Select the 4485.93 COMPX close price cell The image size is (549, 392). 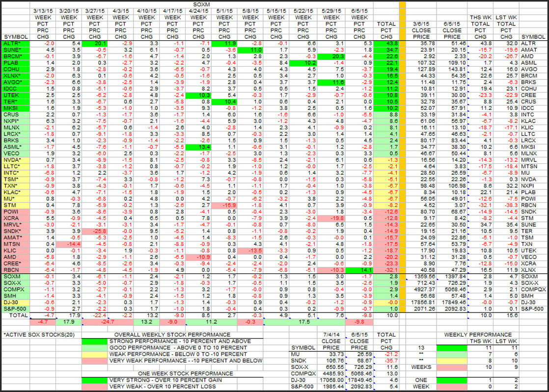(x=331, y=374)
